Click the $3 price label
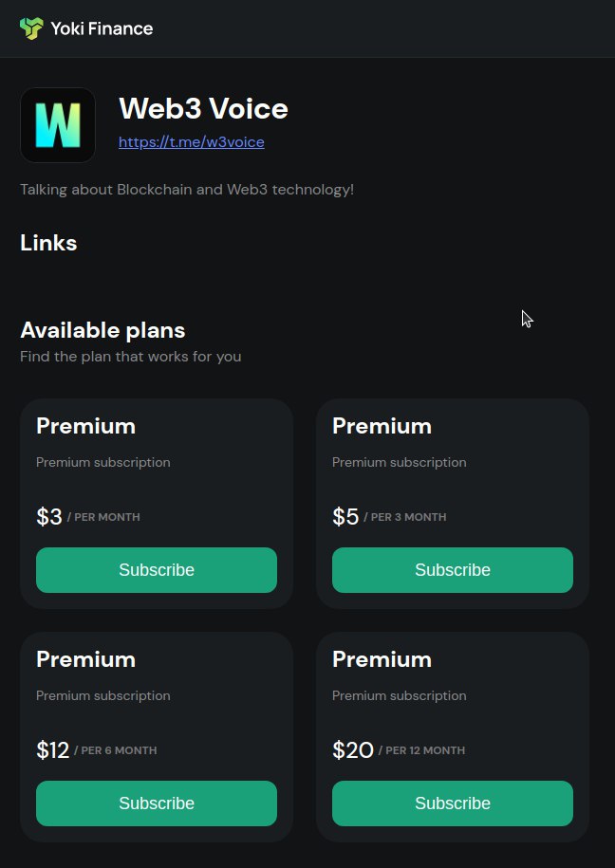 49,517
